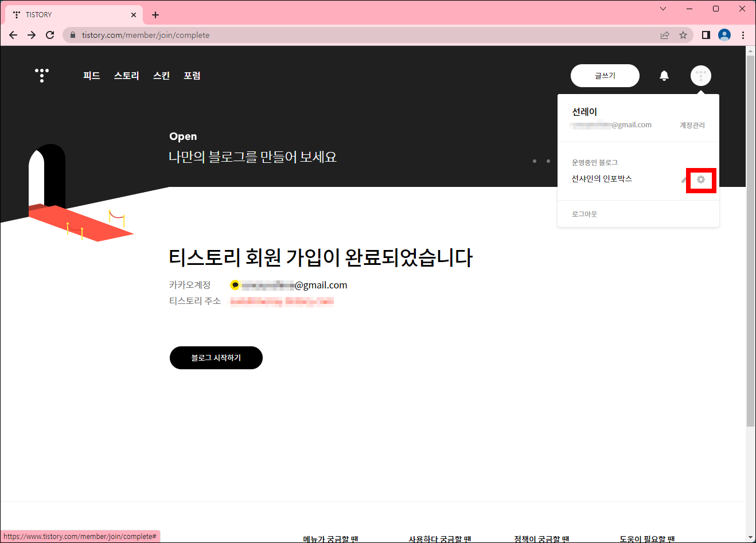Click the Kakao talk icon by the email
Screen dimensions: 756x543
(x=235, y=285)
